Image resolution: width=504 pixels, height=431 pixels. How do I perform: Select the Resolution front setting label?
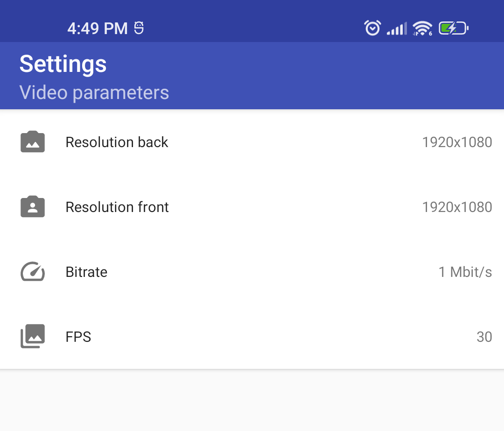(x=117, y=207)
